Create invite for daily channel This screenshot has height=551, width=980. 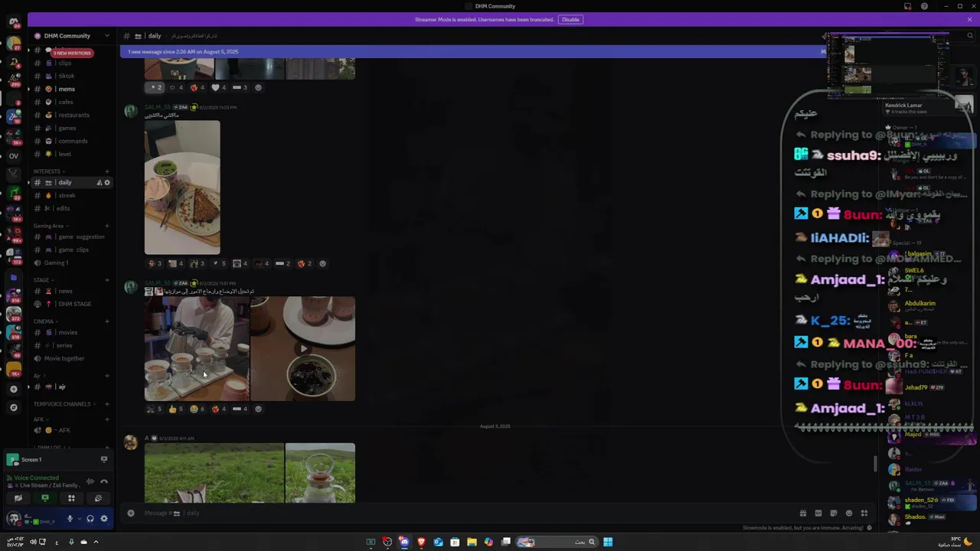coord(99,183)
